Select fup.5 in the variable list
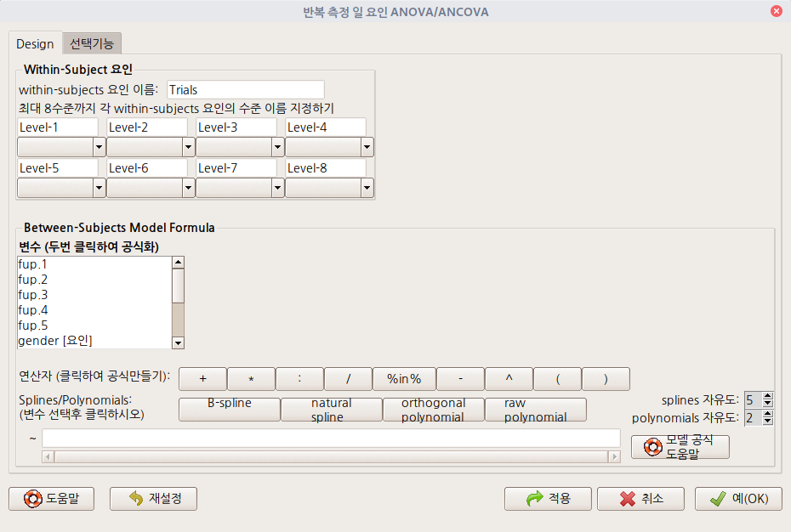Screen dimensions: 791x532 coord(94,325)
